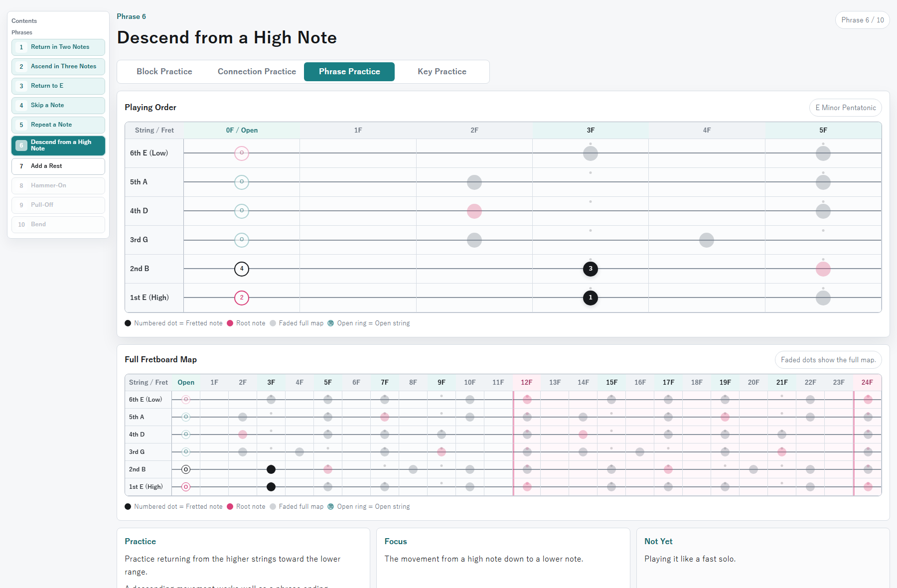Click the 12F column header in full map
897x588 pixels.
click(527, 383)
